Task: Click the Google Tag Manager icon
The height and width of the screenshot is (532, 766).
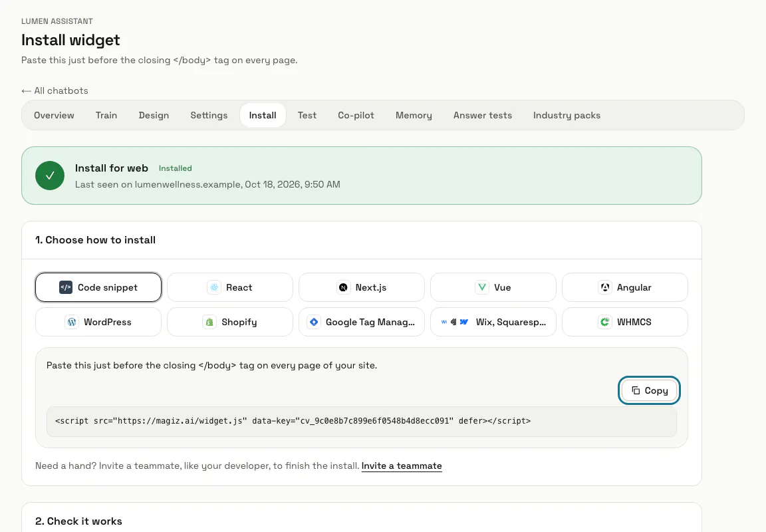Action: pos(314,322)
